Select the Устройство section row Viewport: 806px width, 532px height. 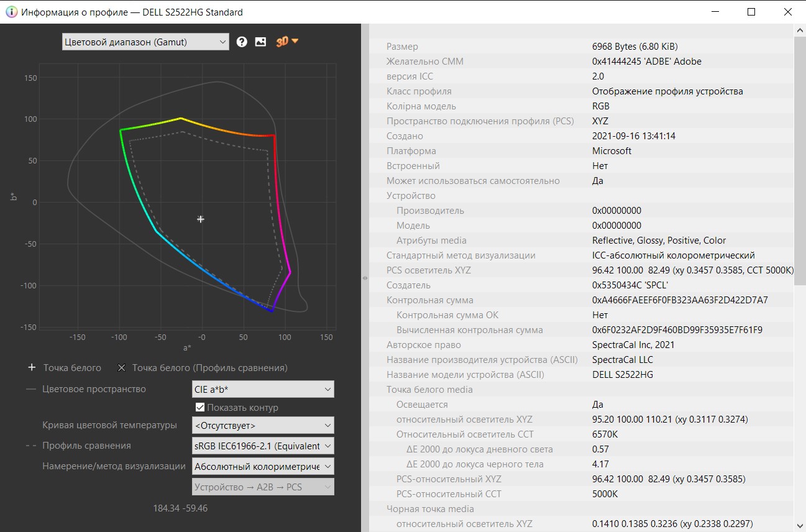pyautogui.click(x=582, y=196)
